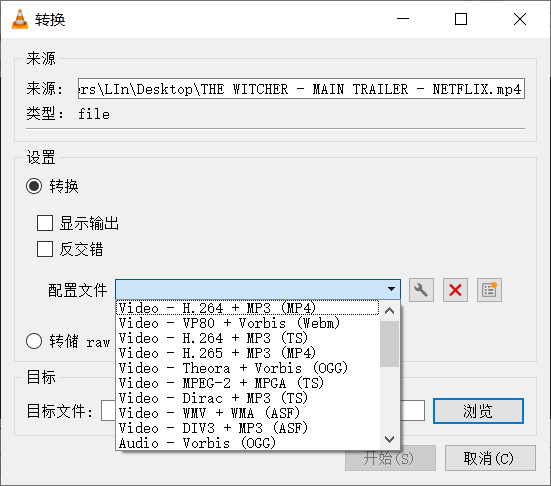Viewport: 551px width, 486px height.
Task: Choose Video - Theora + Vorbis (OGG)
Action: tap(248, 368)
